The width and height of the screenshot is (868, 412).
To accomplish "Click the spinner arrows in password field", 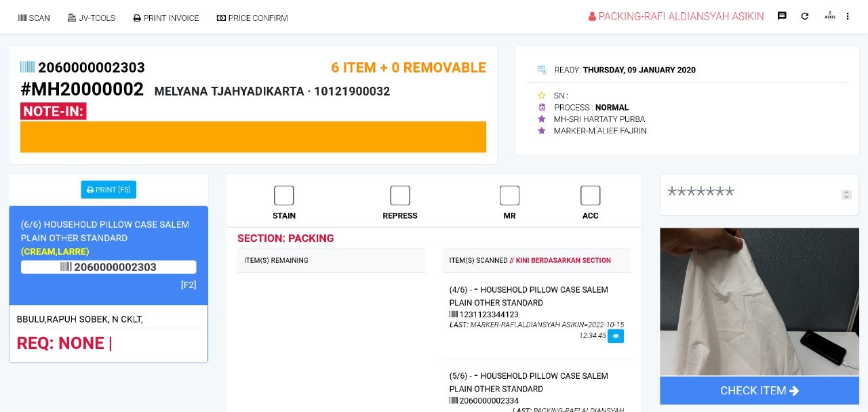I will (846, 194).
